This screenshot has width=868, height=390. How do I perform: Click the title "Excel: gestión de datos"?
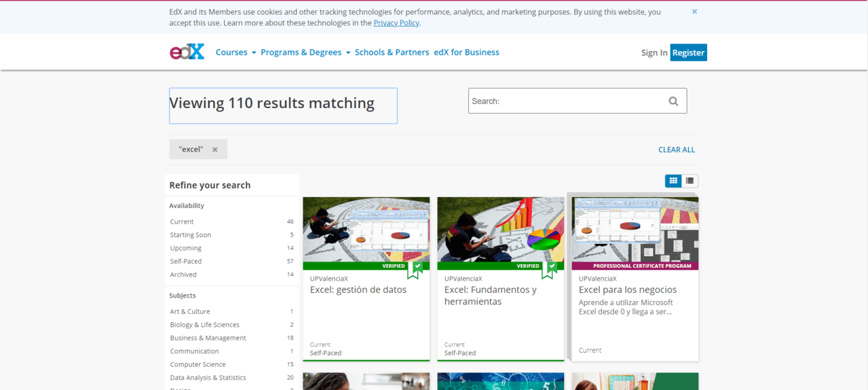click(x=358, y=290)
